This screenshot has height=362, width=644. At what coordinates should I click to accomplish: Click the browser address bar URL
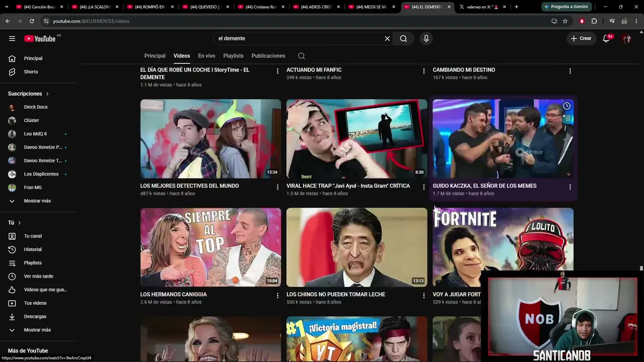(91, 21)
